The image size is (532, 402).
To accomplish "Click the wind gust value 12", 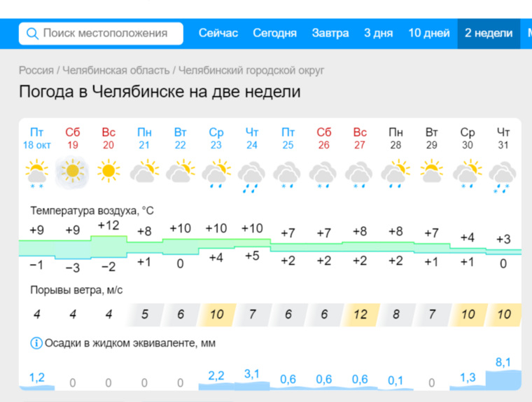I will (360, 314).
